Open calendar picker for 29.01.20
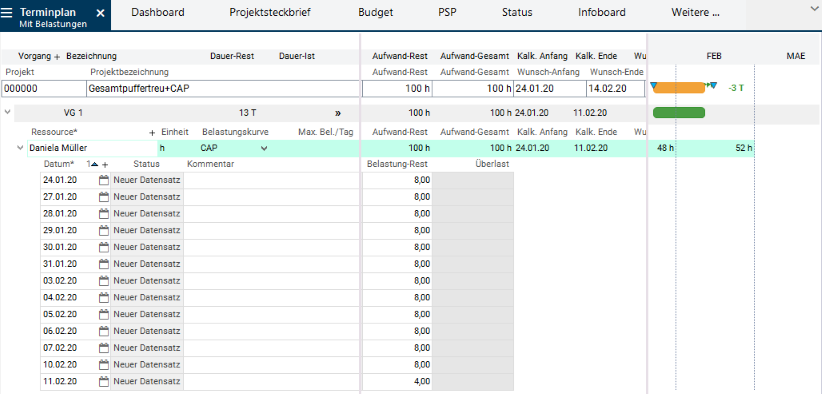 click(x=104, y=231)
